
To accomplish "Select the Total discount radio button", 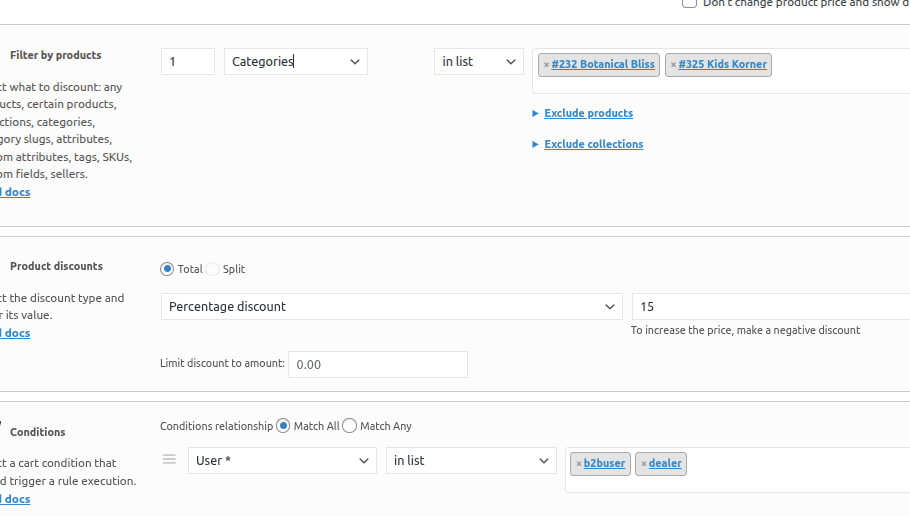I will tap(167, 269).
